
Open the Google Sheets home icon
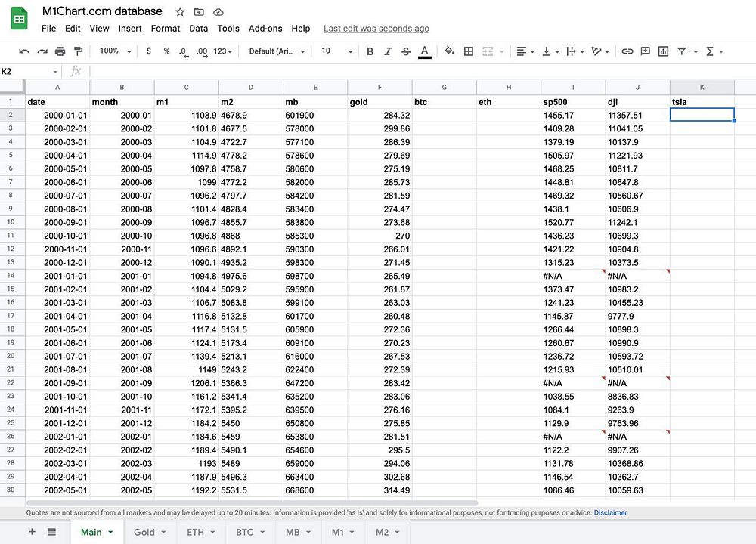[x=20, y=19]
